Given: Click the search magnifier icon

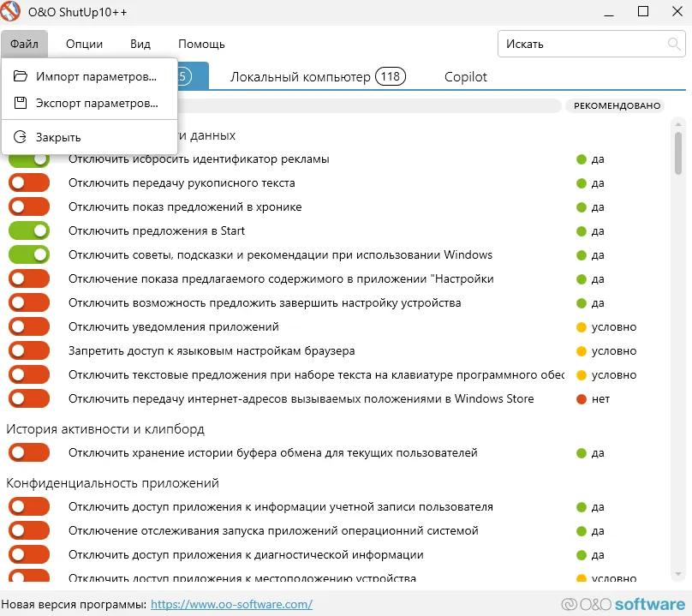Looking at the screenshot, I should pos(673,44).
